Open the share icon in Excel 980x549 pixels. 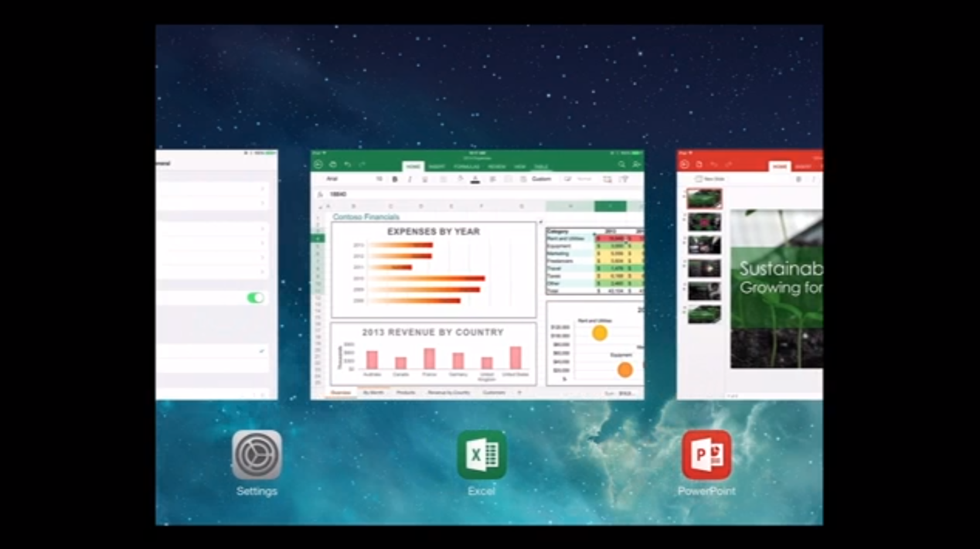coord(636,165)
